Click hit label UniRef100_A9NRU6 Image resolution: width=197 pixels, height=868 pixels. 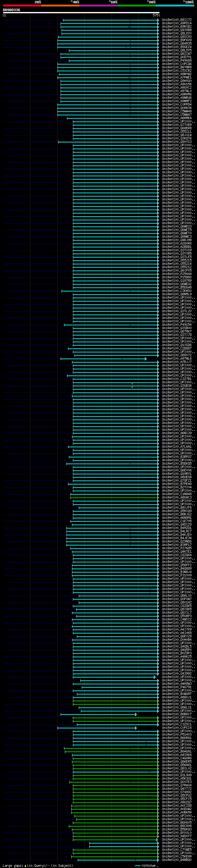pyautogui.click(x=177, y=98)
